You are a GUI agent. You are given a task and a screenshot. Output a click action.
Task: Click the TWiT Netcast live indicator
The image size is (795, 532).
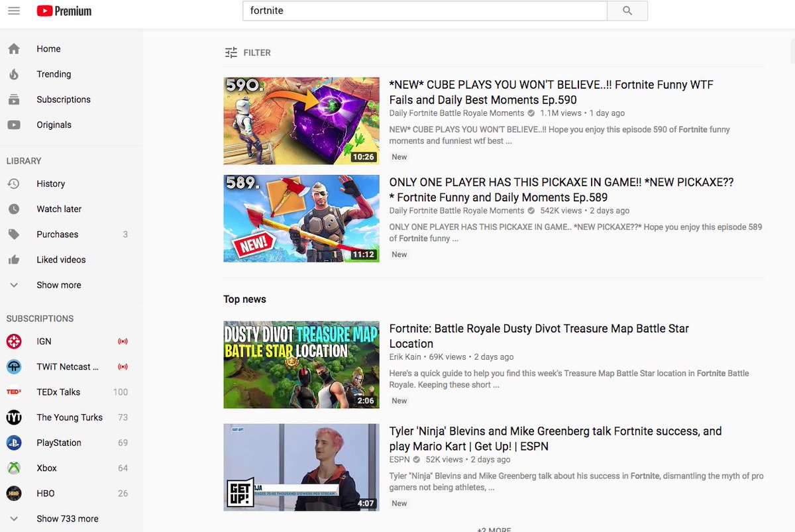[123, 366]
